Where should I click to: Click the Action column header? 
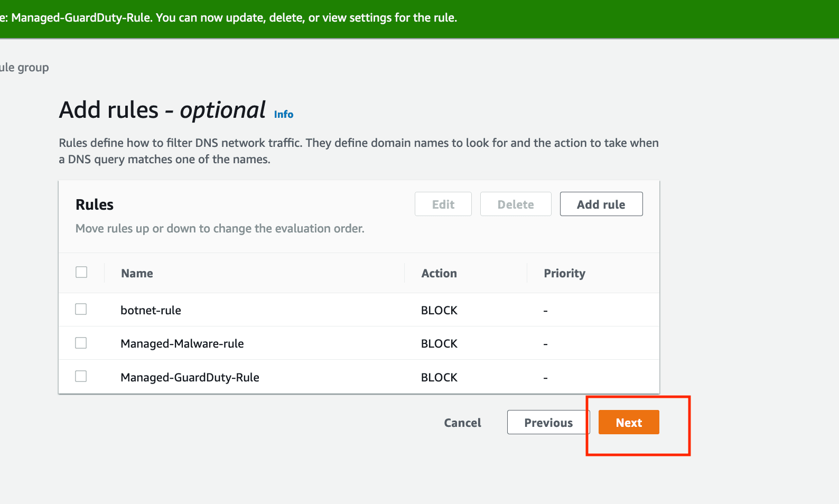point(439,273)
